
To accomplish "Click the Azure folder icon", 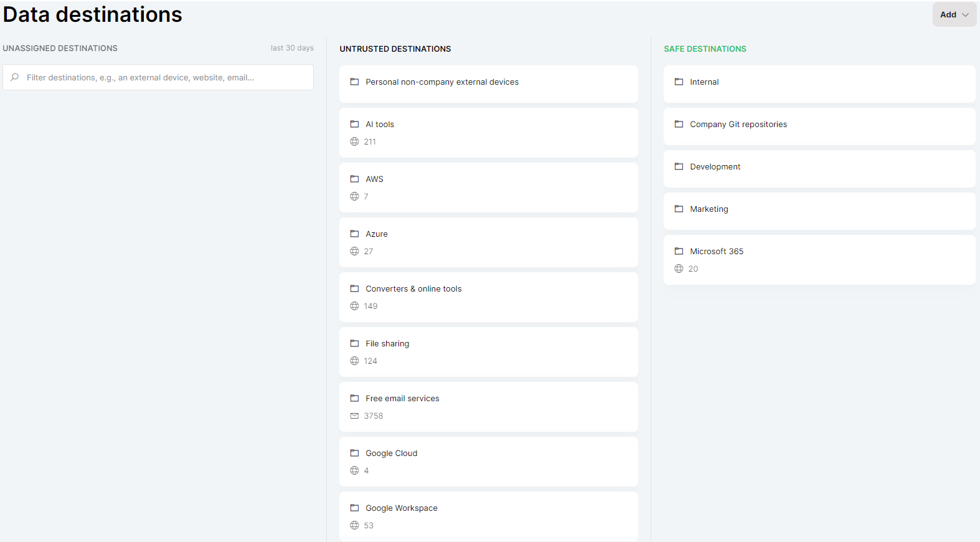I will coord(354,234).
